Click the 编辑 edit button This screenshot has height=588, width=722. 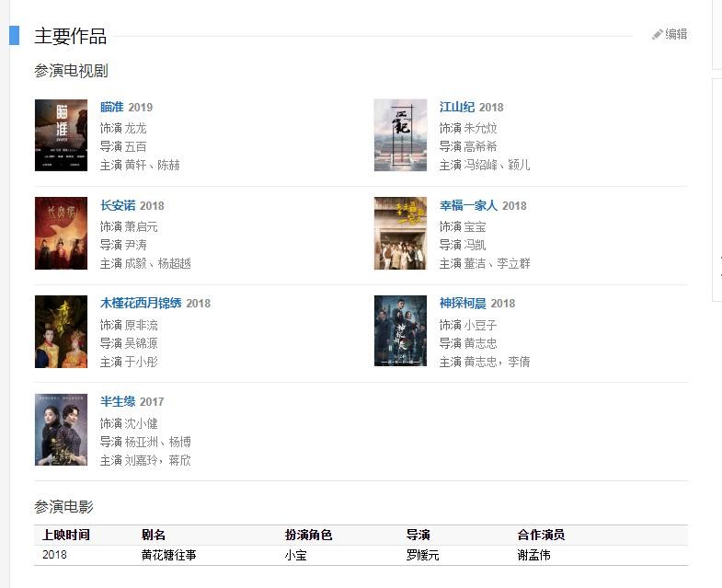click(676, 35)
